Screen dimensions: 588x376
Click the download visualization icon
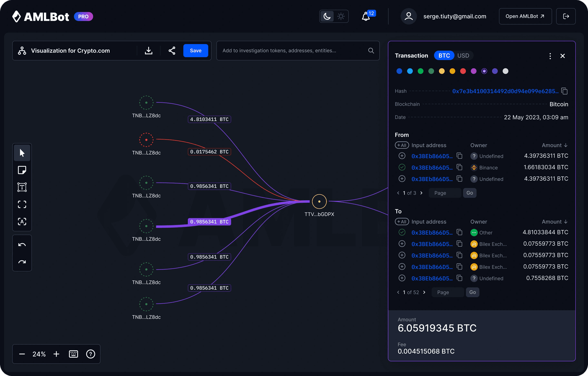[148, 51]
